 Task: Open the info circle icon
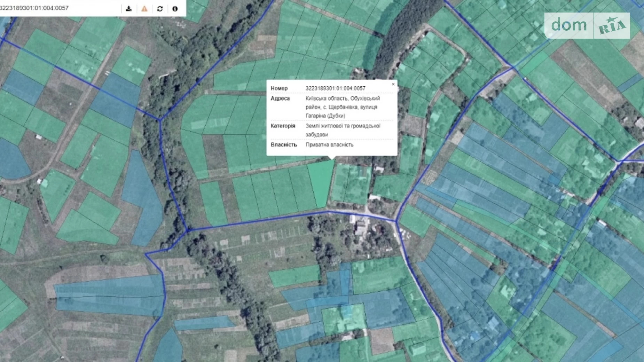pos(175,9)
